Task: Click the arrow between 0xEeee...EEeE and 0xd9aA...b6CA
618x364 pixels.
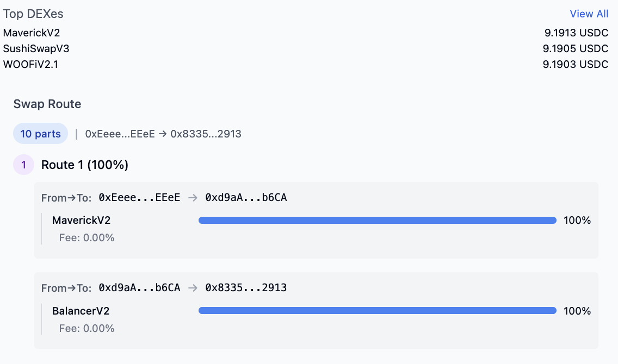Action: (x=193, y=198)
